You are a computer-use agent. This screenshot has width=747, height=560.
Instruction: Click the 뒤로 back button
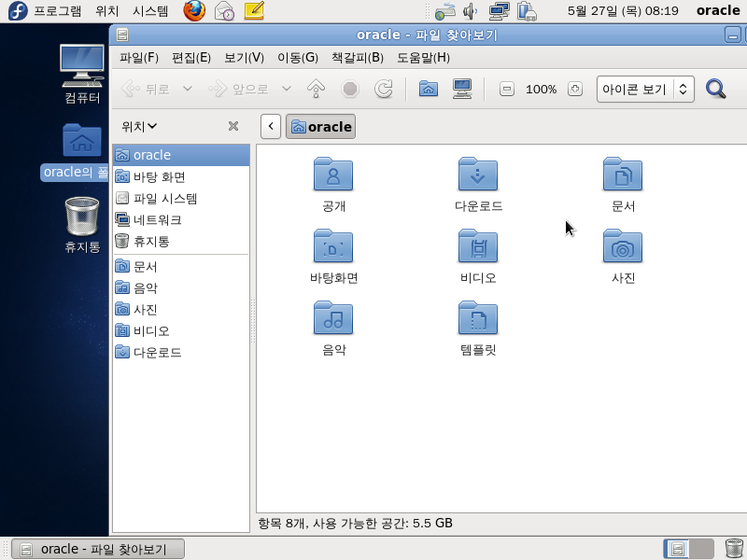point(146,89)
